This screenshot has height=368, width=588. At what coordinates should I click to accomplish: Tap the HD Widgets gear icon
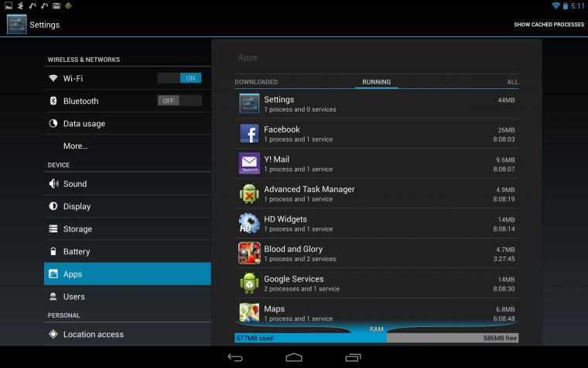click(249, 223)
